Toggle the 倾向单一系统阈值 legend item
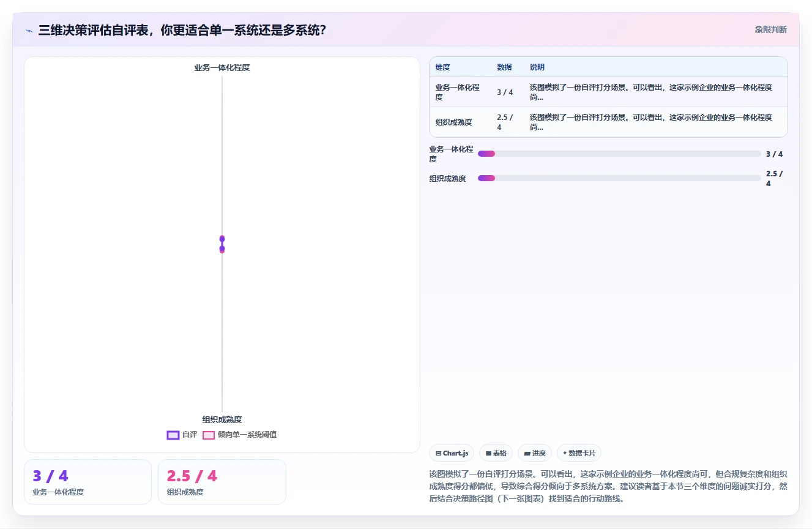The image size is (812, 529). [x=240, y=435]
